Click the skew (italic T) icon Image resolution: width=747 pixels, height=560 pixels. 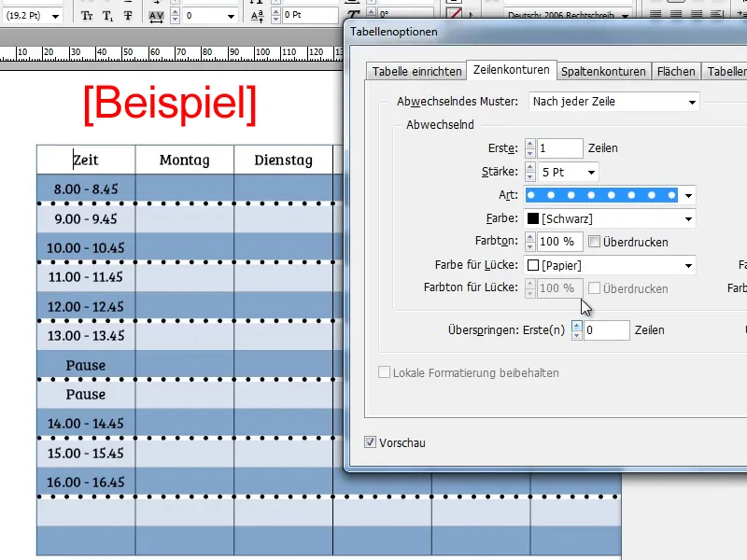pyautogui.click(x=353, y=16)
